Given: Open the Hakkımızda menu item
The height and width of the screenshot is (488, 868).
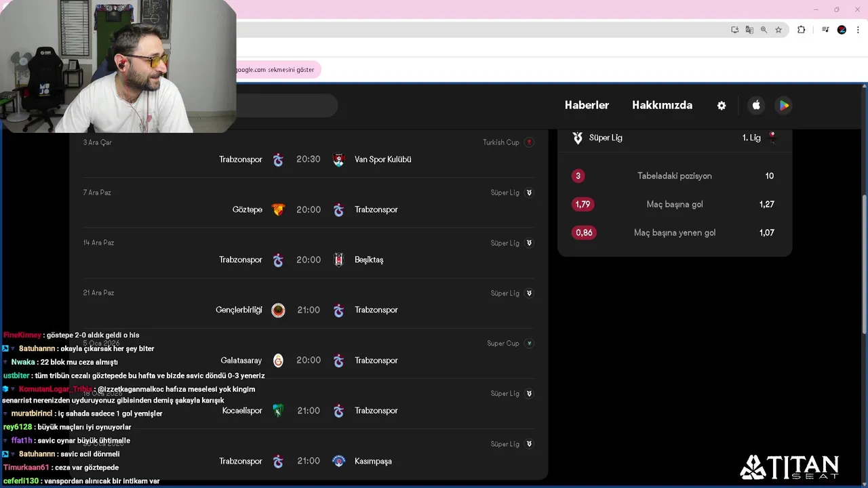Looking at the screenshot, I should [x=662, y=105].
